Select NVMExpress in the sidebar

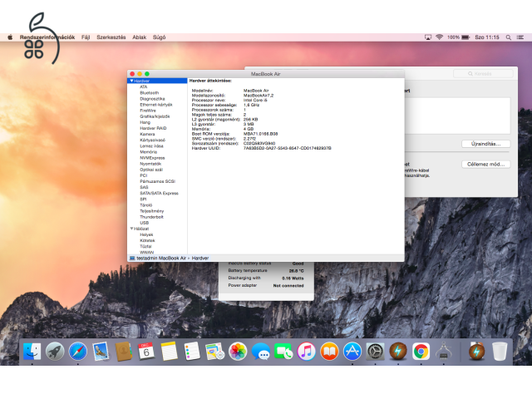point(152,158)
